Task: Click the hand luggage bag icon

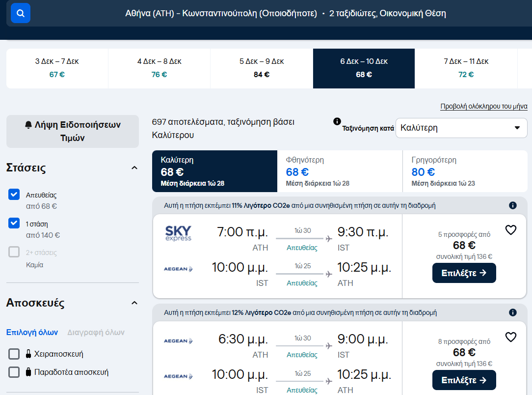Action: point(28,354)
